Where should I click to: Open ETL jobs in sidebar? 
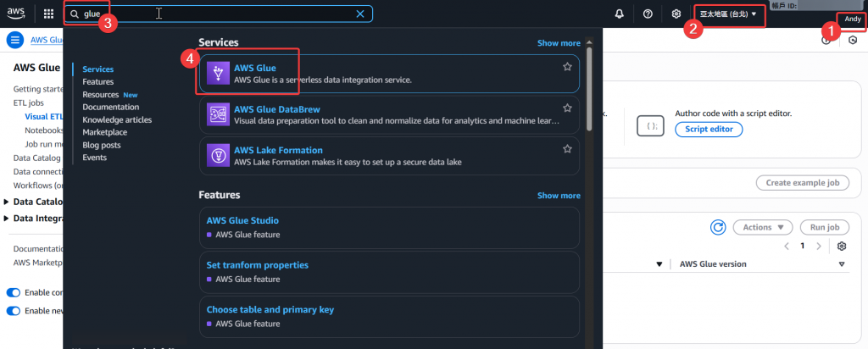coord(28,102)
